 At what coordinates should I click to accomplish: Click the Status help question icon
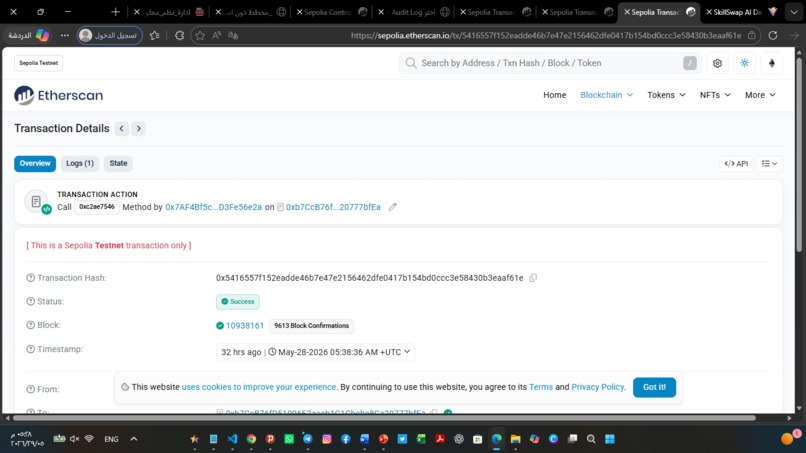(31, 301)
